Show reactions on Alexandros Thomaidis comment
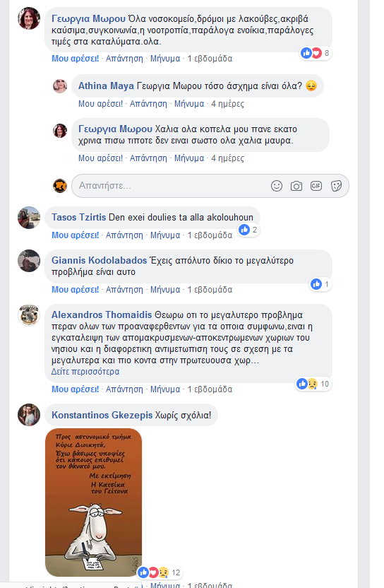This screenshot has width=384, height=588. tap(313, 384)
